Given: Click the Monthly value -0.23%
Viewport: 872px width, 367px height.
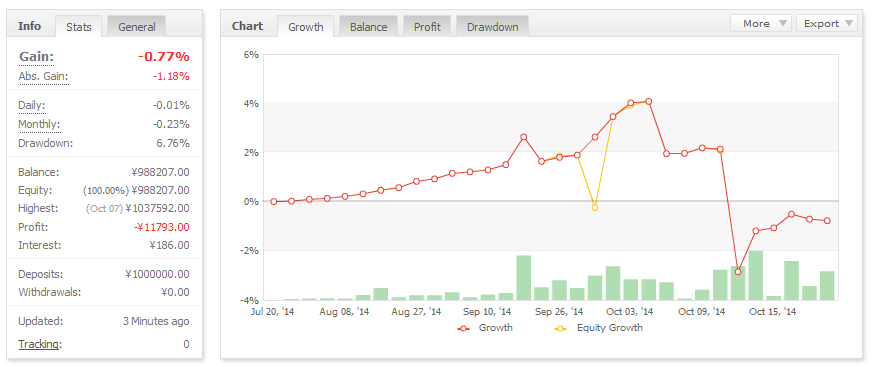Looking at the screenshot, I should pos(171,124).
